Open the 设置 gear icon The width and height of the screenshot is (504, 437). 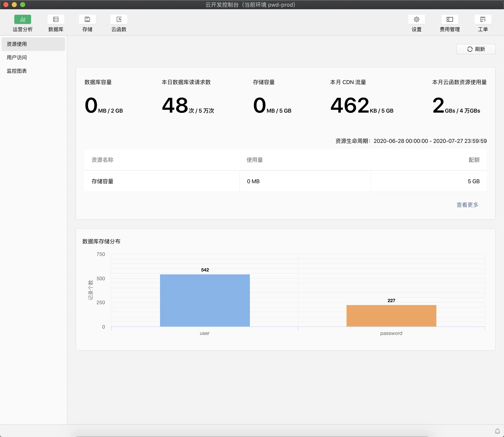pos(416,20)
